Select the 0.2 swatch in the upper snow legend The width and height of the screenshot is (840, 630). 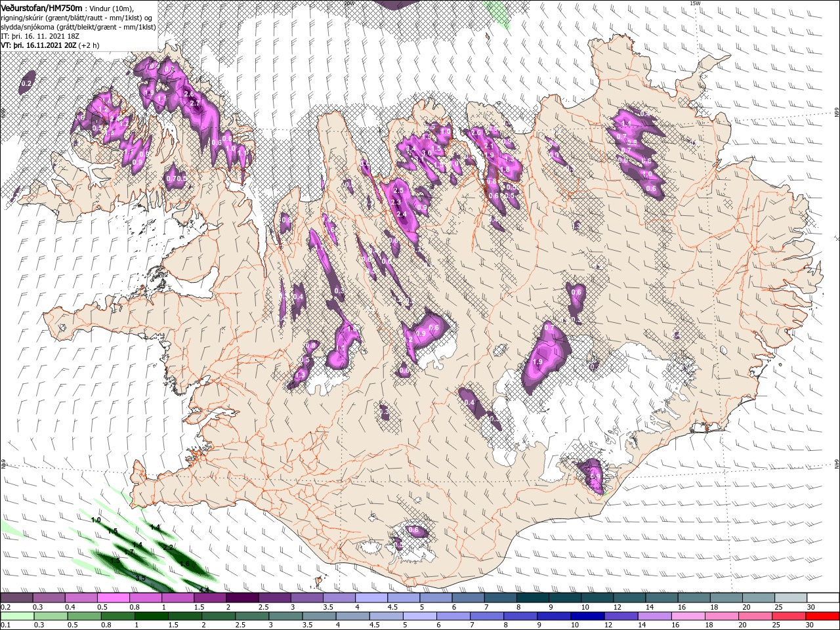[16, 598]
